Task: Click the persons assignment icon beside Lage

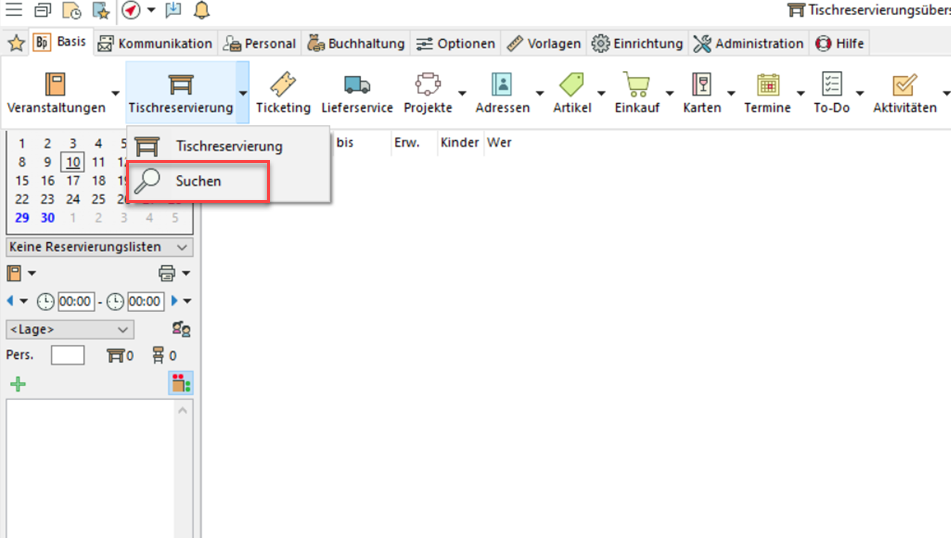Action: point(181,329)
